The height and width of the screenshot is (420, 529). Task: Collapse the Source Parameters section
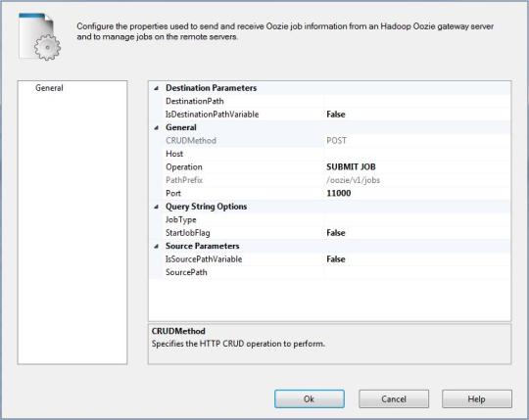click(156, 247)
